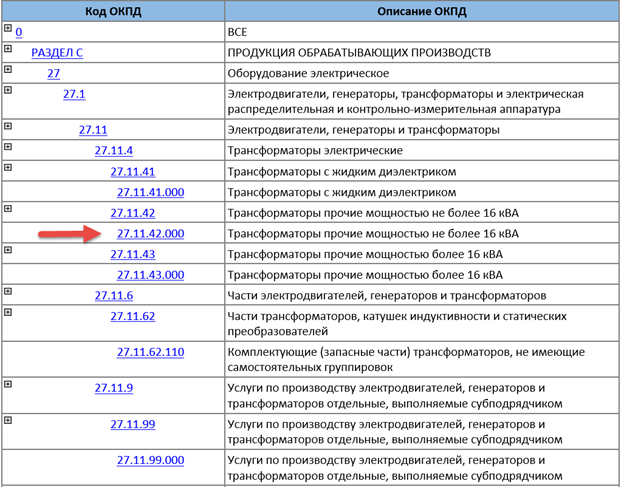Collapse the 27.11.4 row expander

8,147
